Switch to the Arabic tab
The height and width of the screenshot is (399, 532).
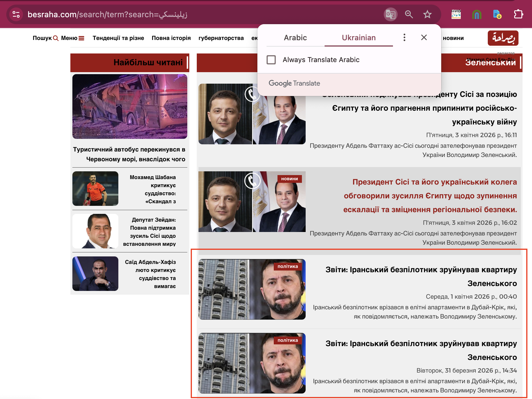(x=295, y=38)
